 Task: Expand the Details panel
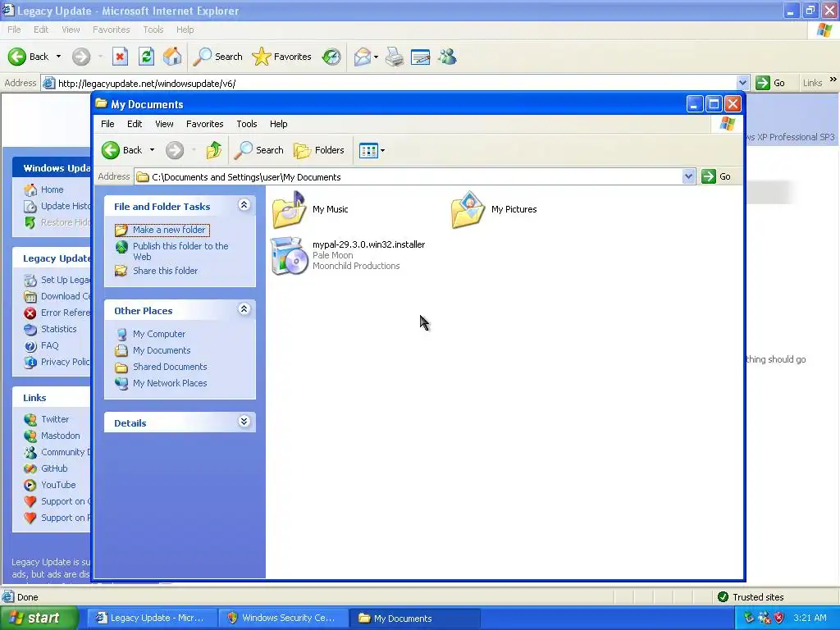(x=244, y=422)
